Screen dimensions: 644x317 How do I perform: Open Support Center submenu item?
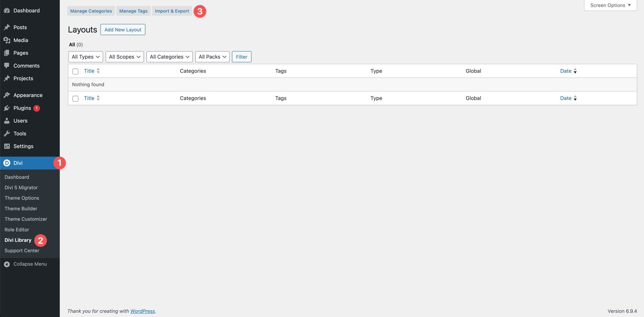point(22,251)
